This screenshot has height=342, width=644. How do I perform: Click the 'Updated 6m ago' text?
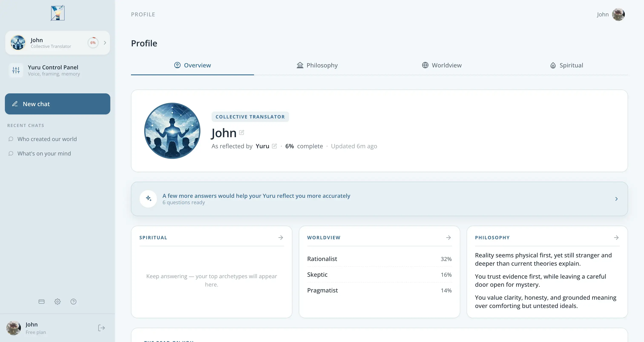354,146
